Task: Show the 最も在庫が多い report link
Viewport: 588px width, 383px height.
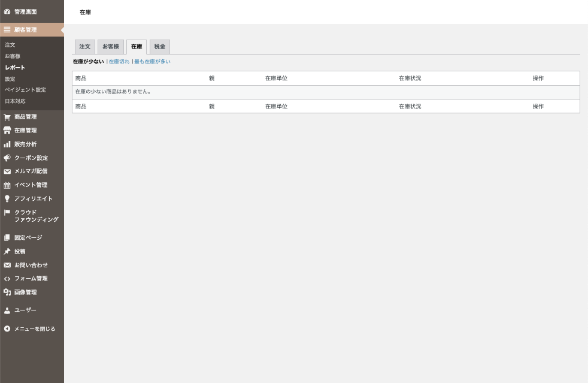Action: tap(152, 62)
